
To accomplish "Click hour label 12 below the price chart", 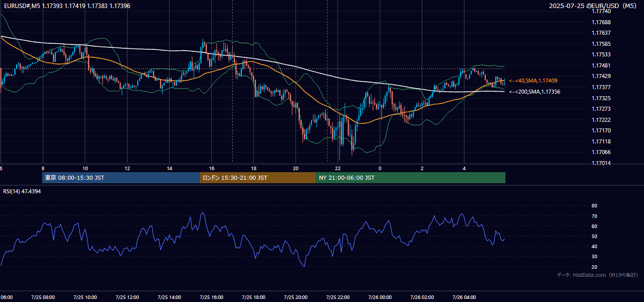I will tap(127, 168).
